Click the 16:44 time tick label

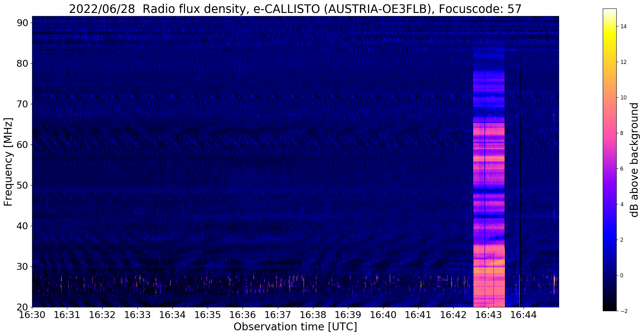[x=524, y=315]
